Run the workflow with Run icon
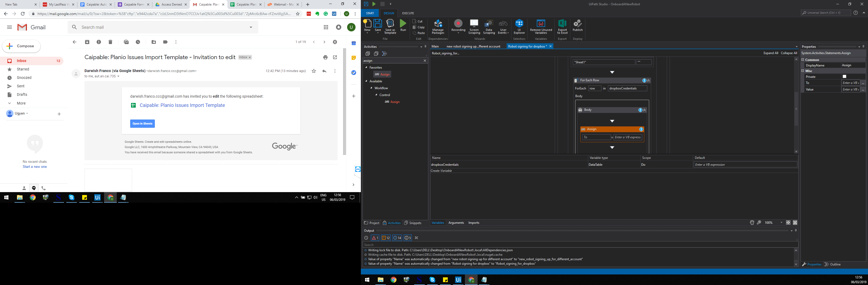868x285 pixels. click(x=403, y=26)
